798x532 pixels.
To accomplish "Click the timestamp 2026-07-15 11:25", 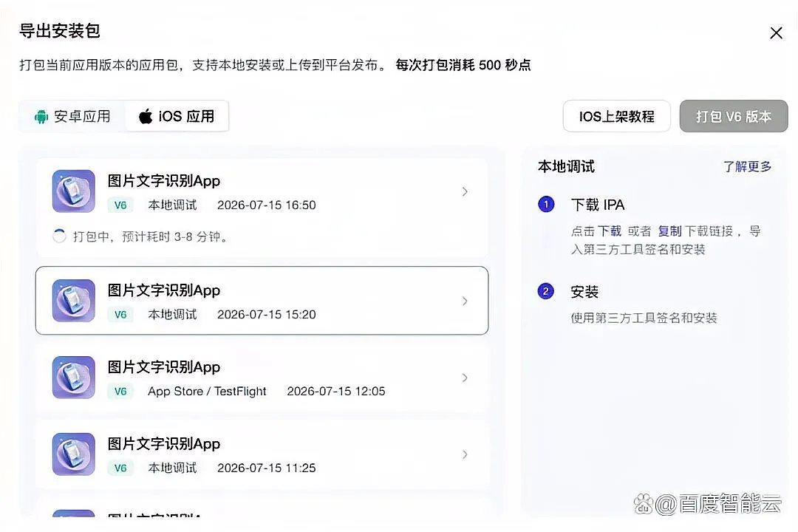I will (266, 468).
